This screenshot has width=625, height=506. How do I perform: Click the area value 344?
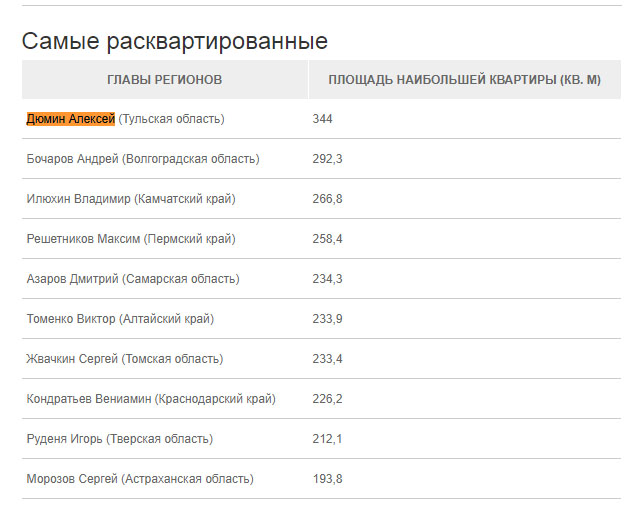[x=322, y=119]
